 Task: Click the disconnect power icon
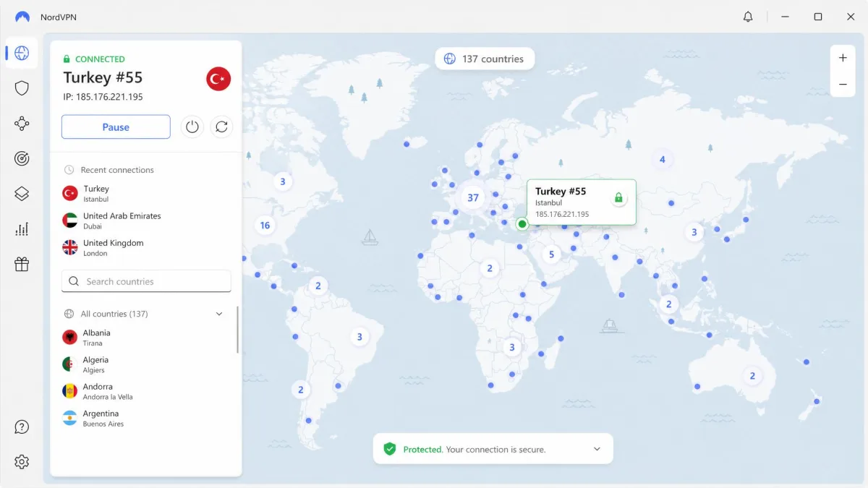192,127
